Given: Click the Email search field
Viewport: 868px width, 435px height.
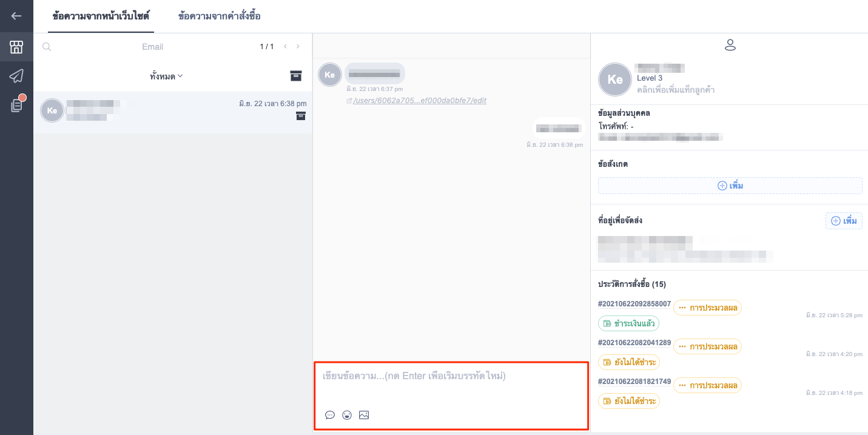Looking at the screenshot, I should tap(152, 47).
